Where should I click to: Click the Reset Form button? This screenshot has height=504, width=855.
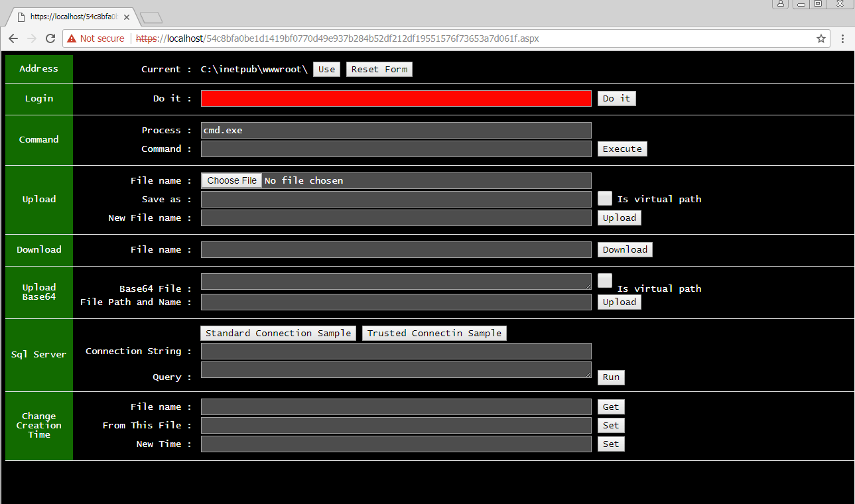[x=379, y=70]
